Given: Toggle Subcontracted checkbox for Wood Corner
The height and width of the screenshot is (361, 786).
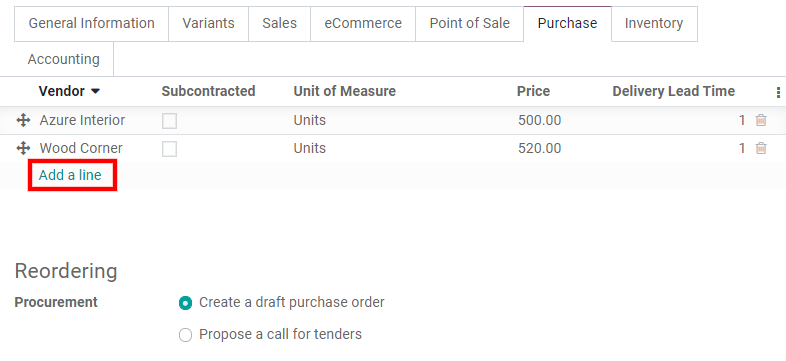Looking at the screenshot, I should pos(169,149).
